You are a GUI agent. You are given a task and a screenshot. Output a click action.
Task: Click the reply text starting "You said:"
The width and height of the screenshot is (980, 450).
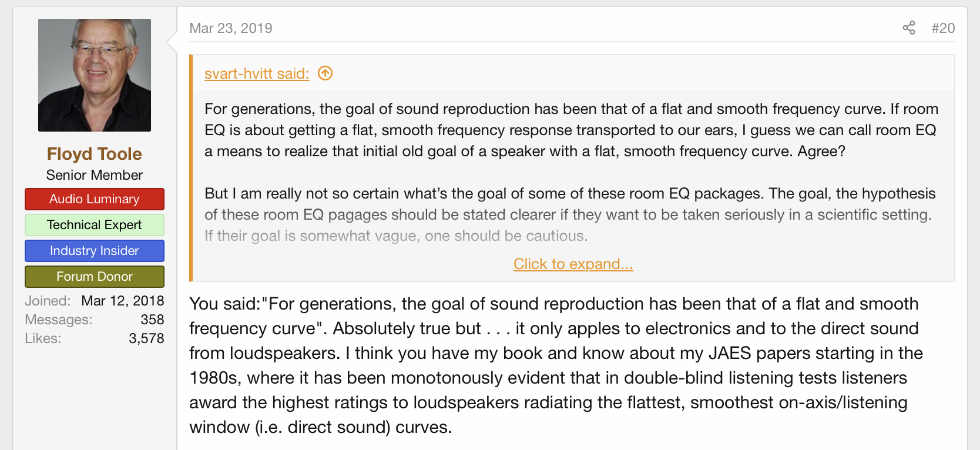click(x=555, y=365)
